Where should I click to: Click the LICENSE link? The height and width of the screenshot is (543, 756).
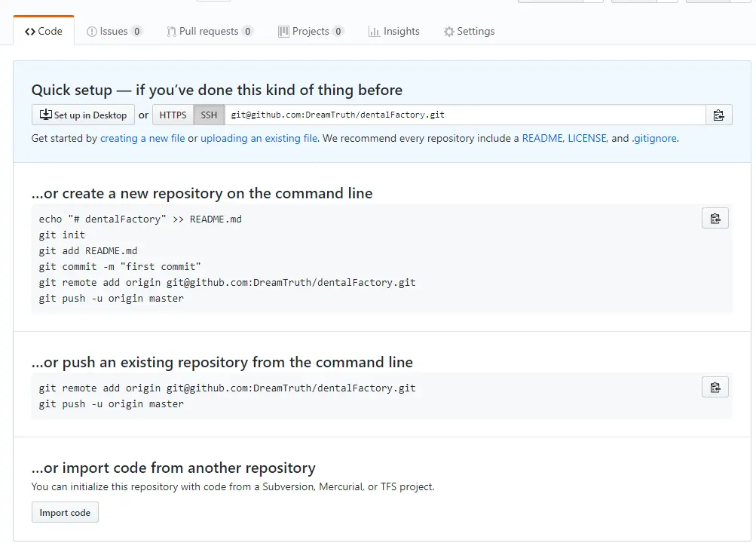pyautogui.click(x=586, y=139)
